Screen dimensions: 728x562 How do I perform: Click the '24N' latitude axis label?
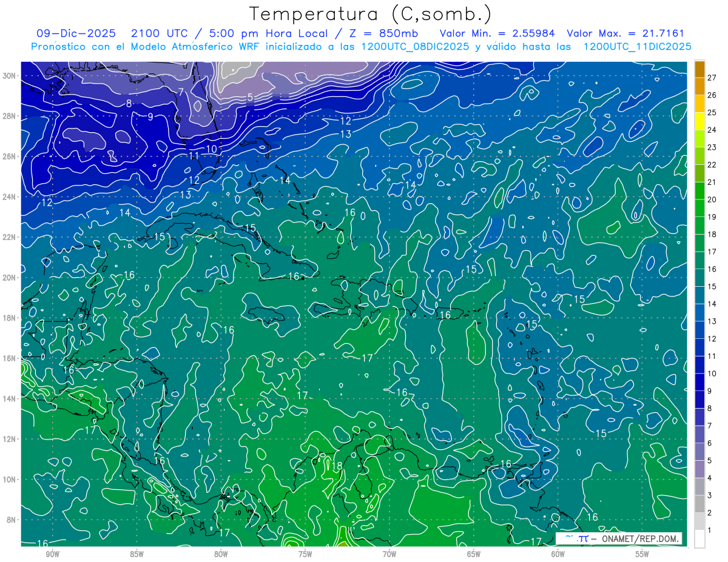click(x=10, y=197)
